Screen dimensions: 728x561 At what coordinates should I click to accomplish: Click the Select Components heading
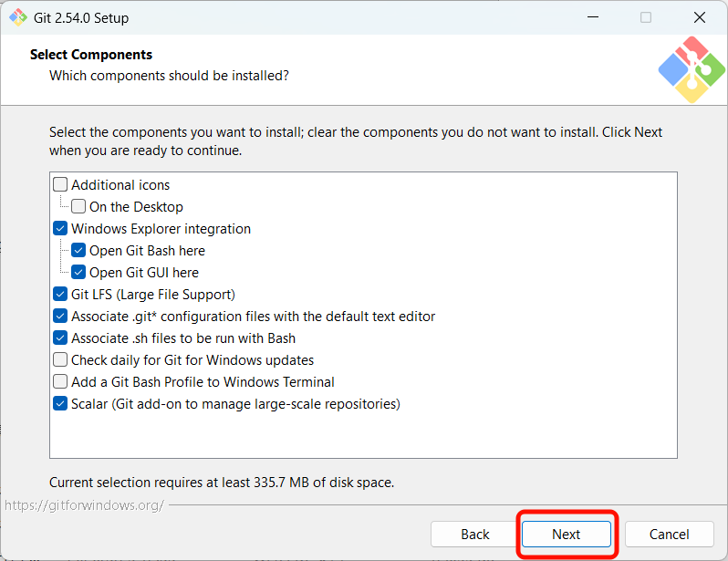[x=91, y=55]
